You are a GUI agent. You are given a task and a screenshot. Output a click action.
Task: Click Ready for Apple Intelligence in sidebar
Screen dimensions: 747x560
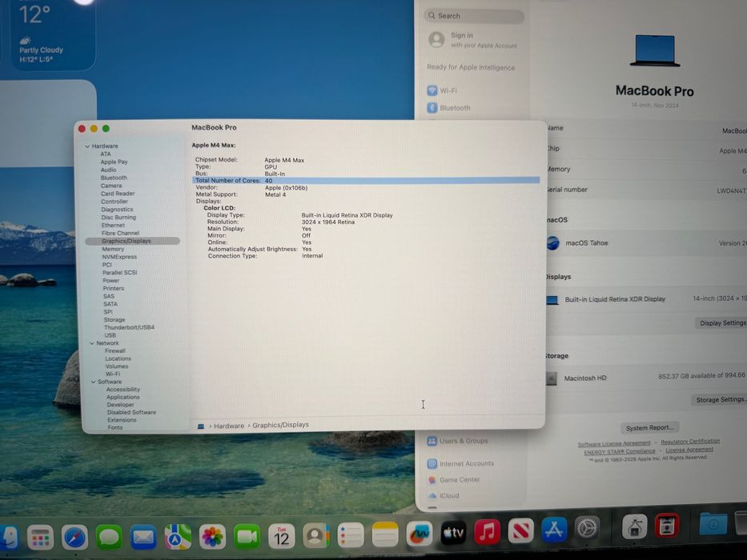pos(471,67)
